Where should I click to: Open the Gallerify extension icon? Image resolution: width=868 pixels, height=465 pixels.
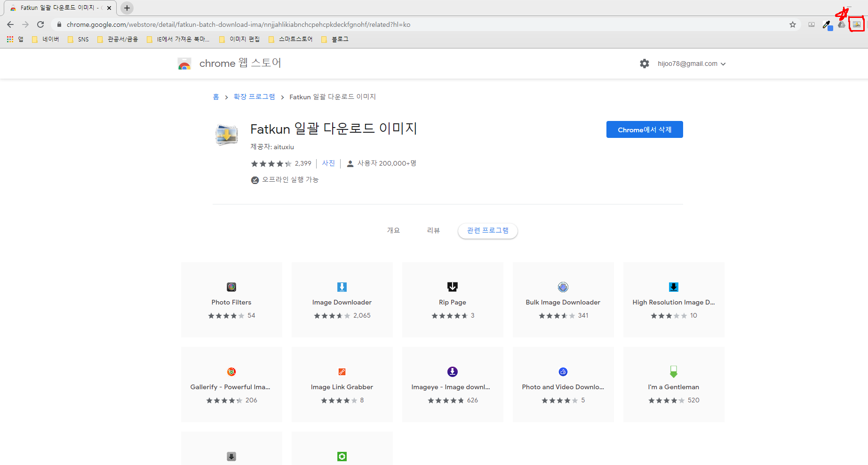point(231,371)
